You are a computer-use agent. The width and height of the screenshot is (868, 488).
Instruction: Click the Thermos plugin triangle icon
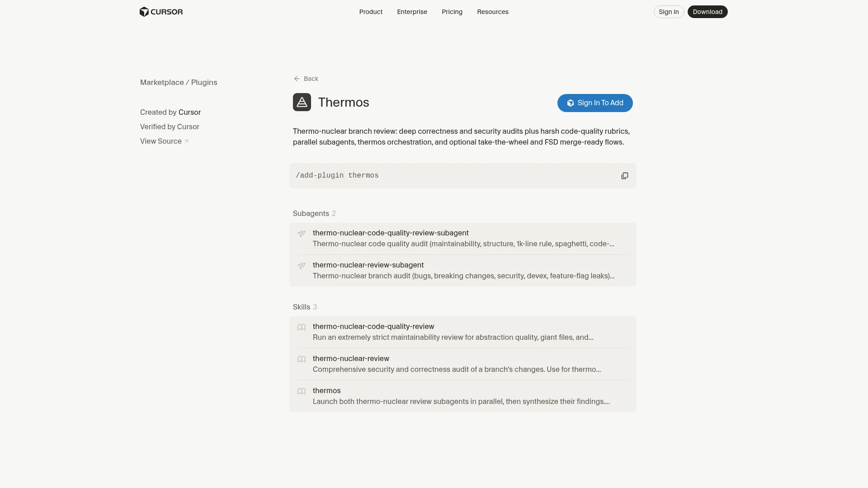[302, 102]
